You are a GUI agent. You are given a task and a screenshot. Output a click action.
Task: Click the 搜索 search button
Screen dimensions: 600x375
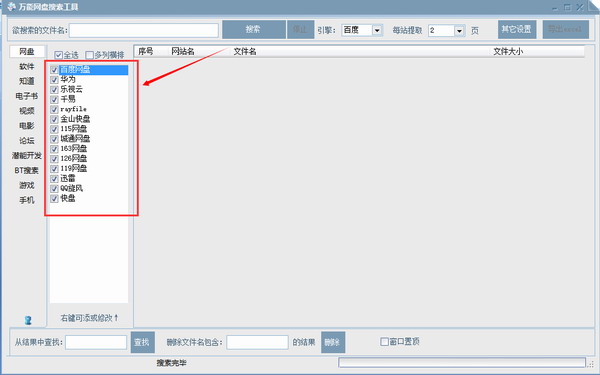click(x=254, y=29)
